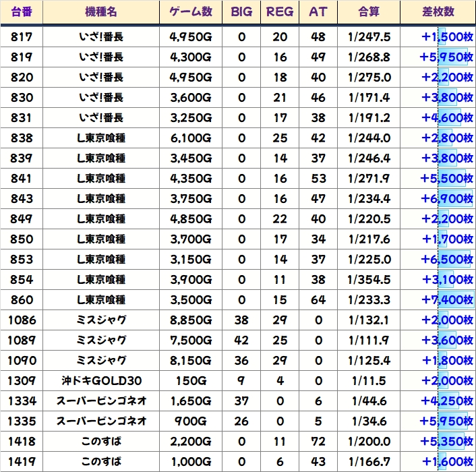Click the +7,400枚 value in row 860
The width and height of the screenshot is (476, 472).
(447, 300)
